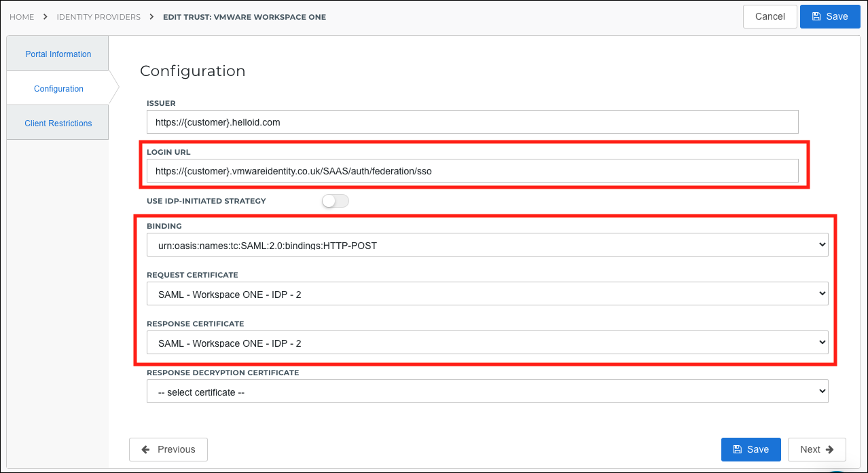Click the top Save button

pyautogui.click(x=830, y=16)
